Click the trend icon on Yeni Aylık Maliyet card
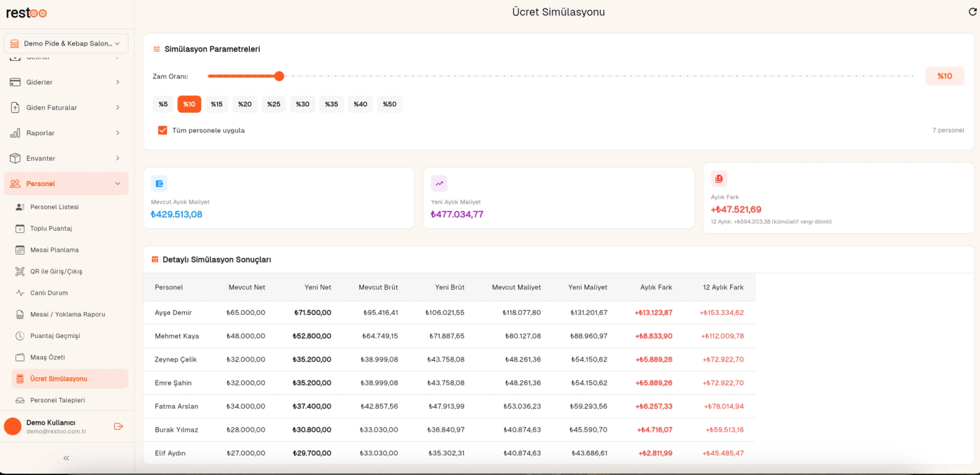This screenshot has height=475, width=980. click(440, 183)
